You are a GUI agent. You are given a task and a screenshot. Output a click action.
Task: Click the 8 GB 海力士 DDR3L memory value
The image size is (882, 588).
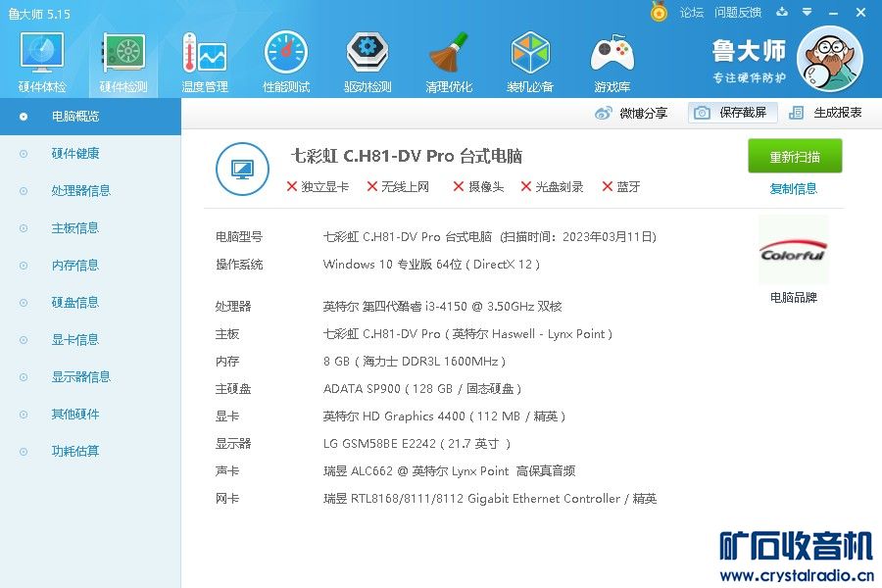click(x=415, y=362)
